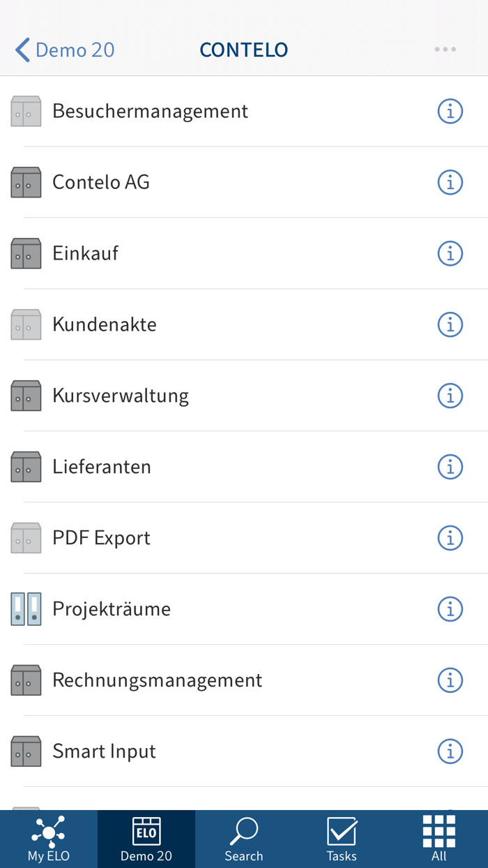Open the ellipsis more-options menu

444,49
